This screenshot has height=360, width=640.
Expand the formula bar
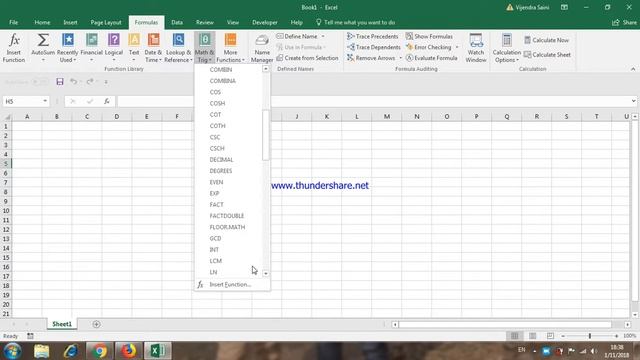coord(633,101)
